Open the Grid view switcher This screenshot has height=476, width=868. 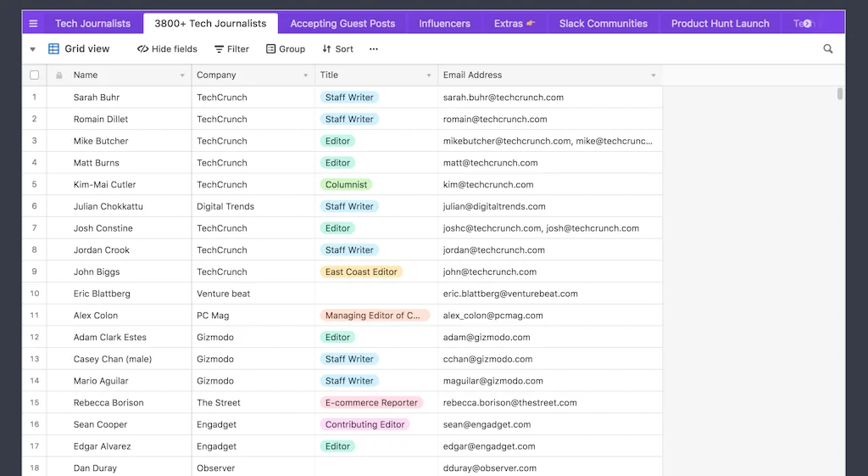pyautogui.click(x=79, y=48)
